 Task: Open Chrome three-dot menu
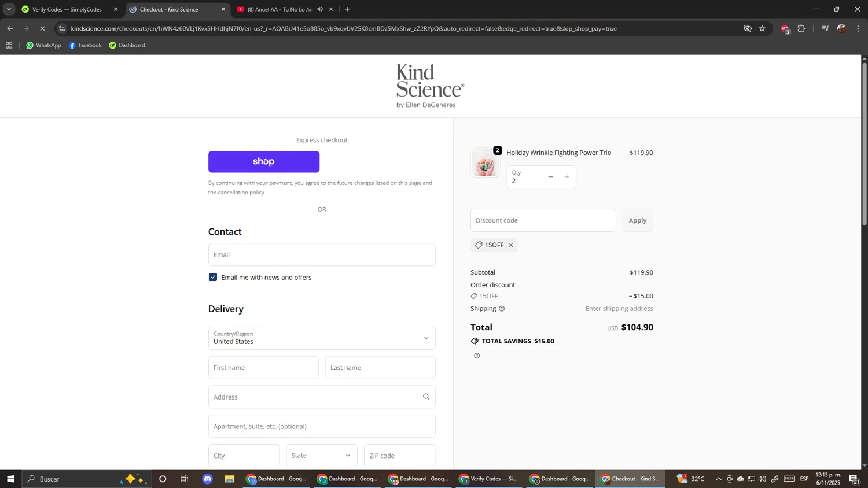tap(858, 28)
